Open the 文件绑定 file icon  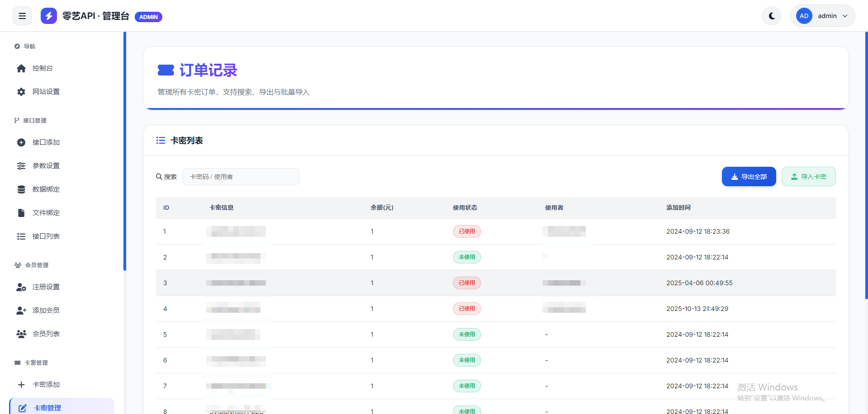[x=21, y=213]
